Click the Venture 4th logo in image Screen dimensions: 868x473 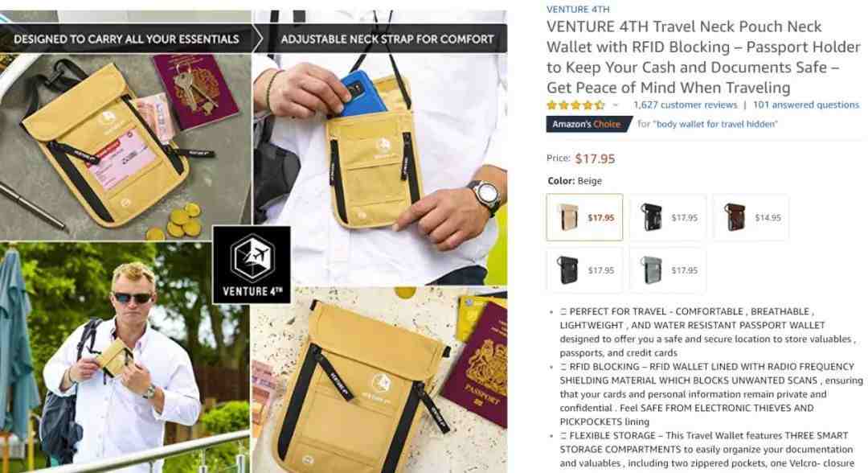(x=252, y=265)
